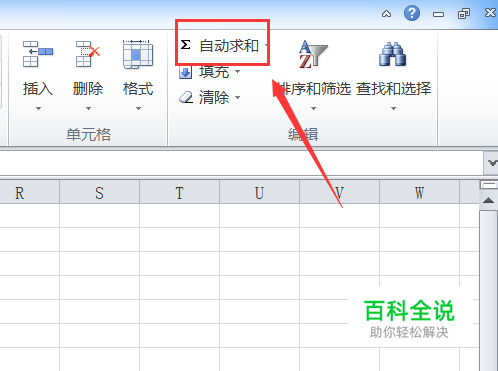
Task: Expand the 填充 dropdown arrow
Action: (238, 71)
